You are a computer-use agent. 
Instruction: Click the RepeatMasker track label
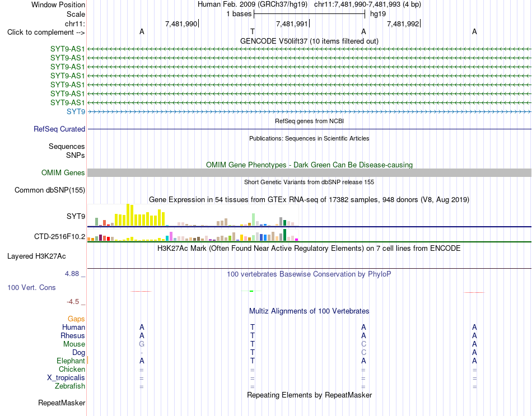[x=62, y=403]
